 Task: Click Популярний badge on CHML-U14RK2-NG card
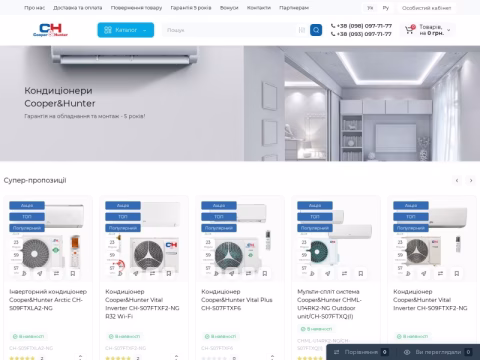[315, 228]
